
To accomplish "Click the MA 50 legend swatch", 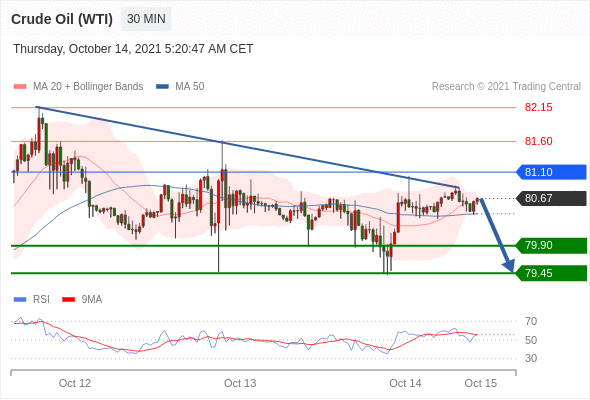I will point(162,87).
